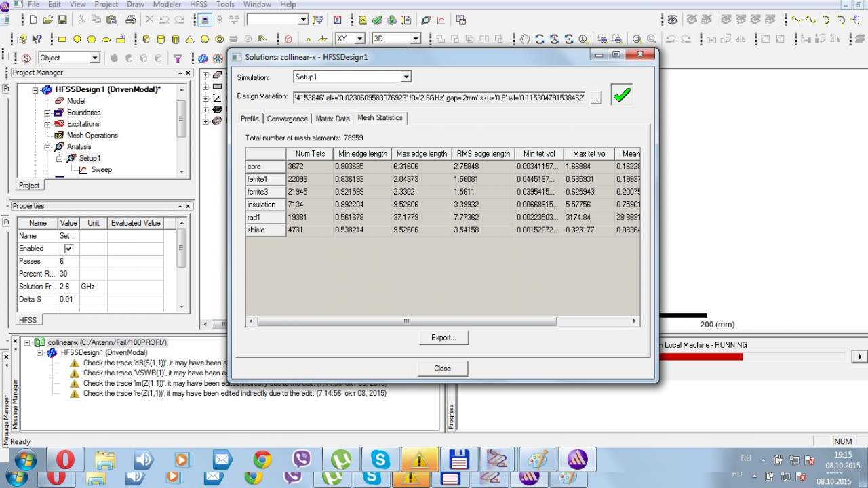Open the Modeler menu
The width and height of the screenshot is (868, 488).
tap(167, 4)
